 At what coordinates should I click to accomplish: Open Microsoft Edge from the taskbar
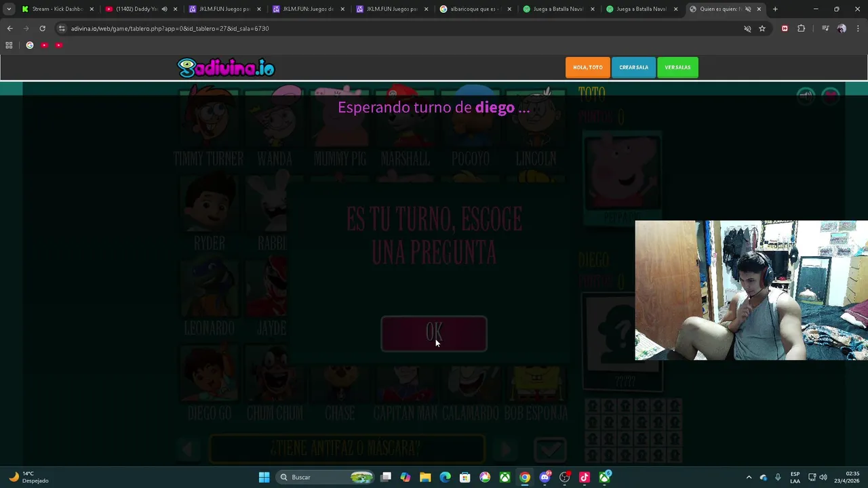tap(445, 477)
